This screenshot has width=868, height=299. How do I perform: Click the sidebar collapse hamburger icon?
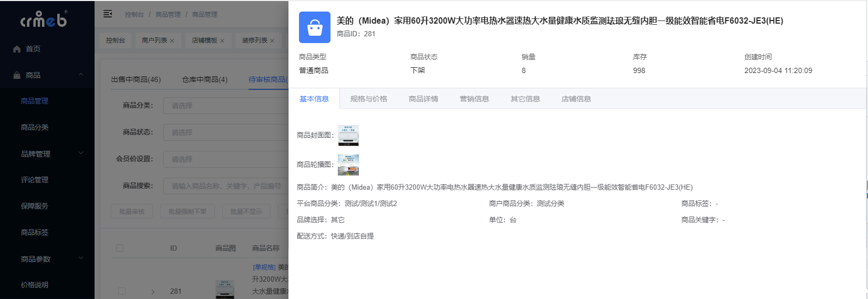coord(108,14)
